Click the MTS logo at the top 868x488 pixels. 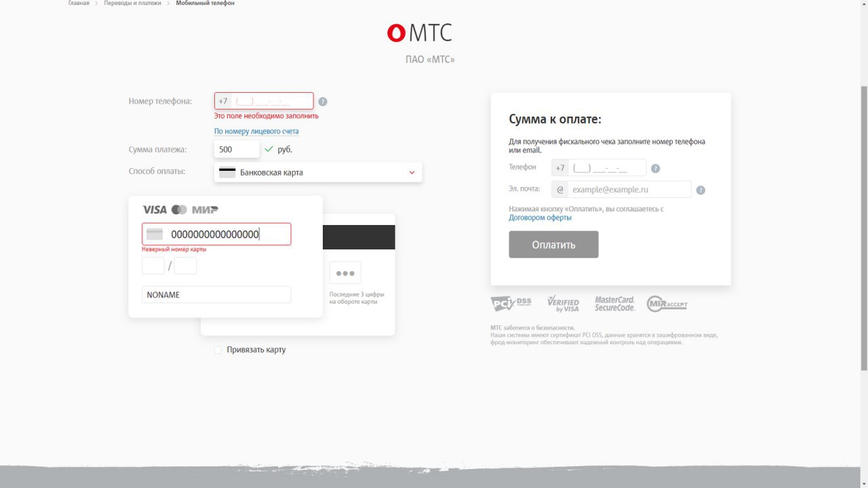[x=420, y=33]
